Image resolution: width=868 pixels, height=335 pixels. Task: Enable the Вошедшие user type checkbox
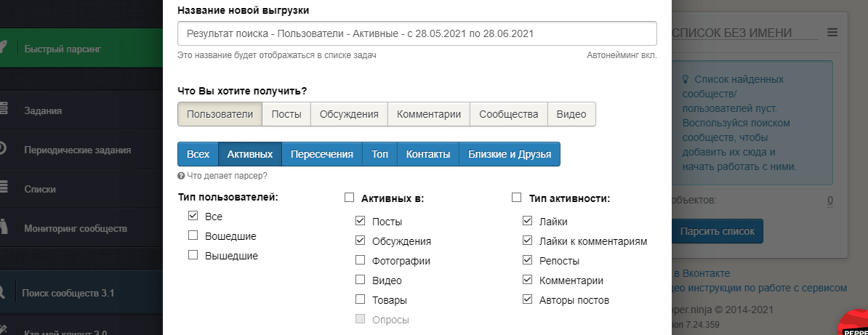click(x=193, y=235)
